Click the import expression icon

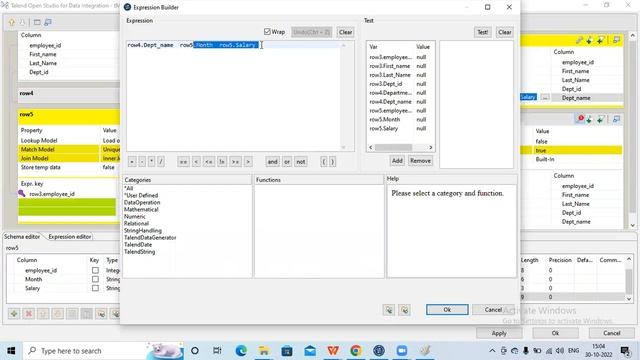click(x=389, y=310)
